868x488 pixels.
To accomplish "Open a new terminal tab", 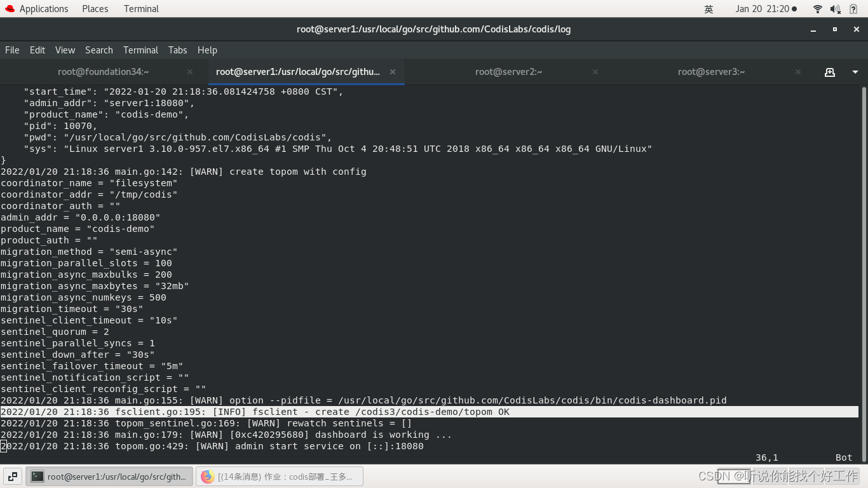I will pos(830,72).
